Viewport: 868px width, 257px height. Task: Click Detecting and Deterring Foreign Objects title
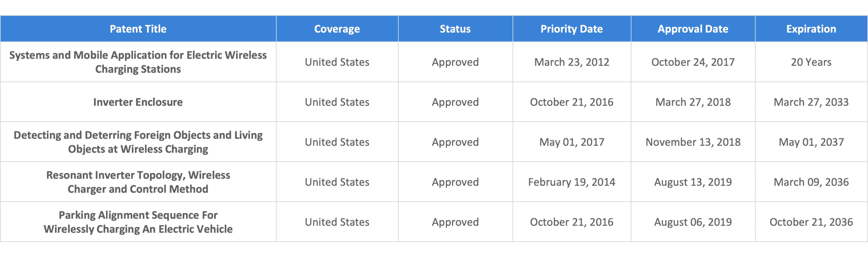pos(138,142)
